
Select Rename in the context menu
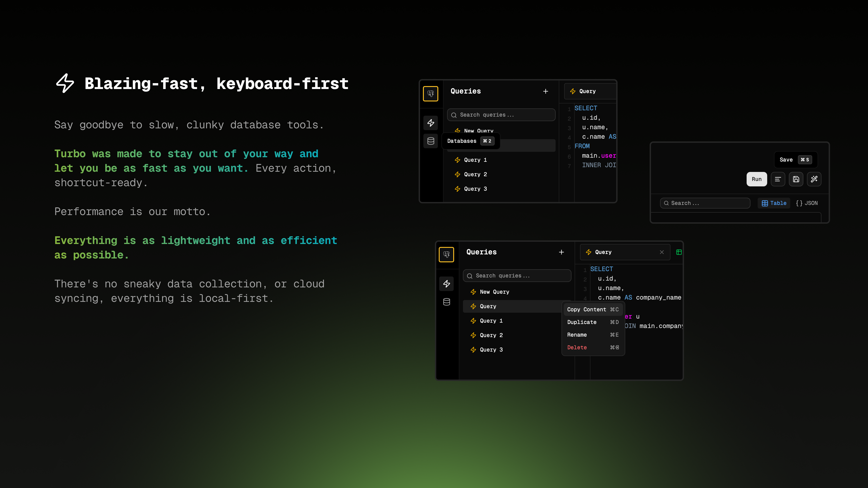[577, 335]
